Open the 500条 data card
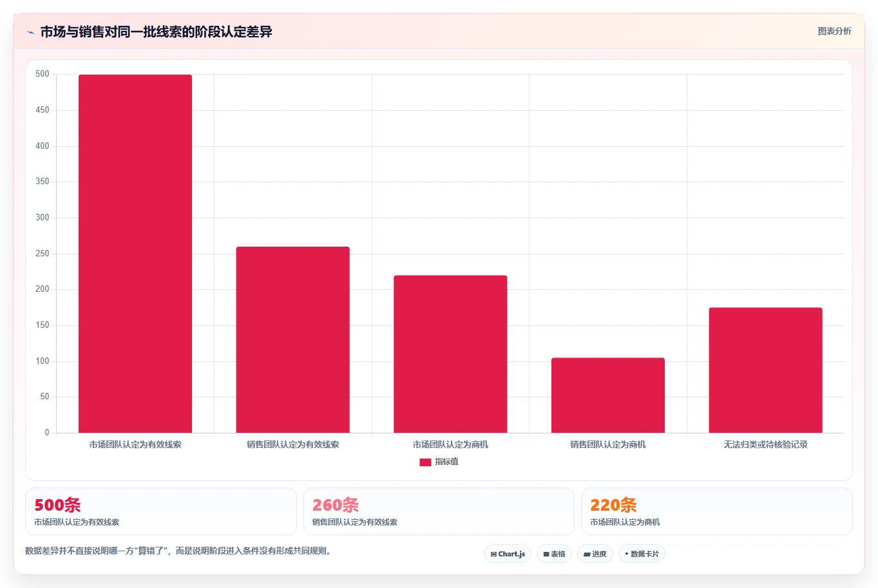878x588 pixels. [161, 511]
